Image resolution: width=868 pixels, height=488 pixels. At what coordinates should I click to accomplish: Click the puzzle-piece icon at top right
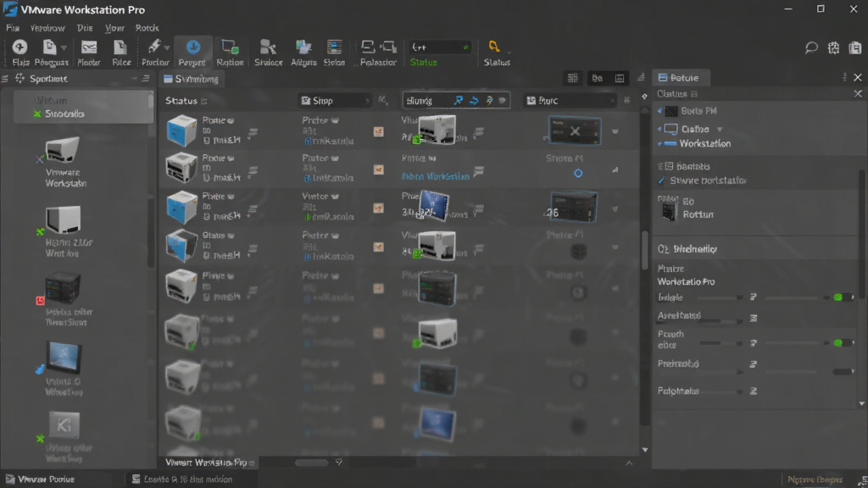tap(833, 48)
